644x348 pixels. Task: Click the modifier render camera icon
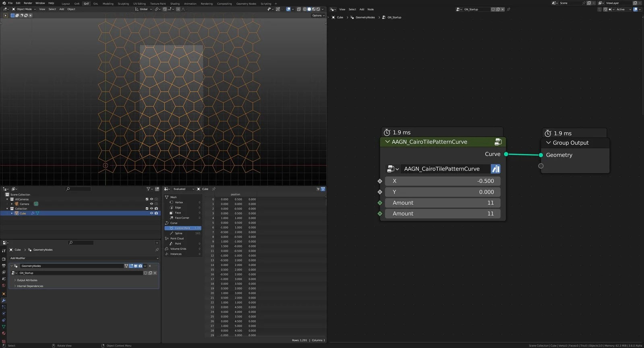(140, 266)
